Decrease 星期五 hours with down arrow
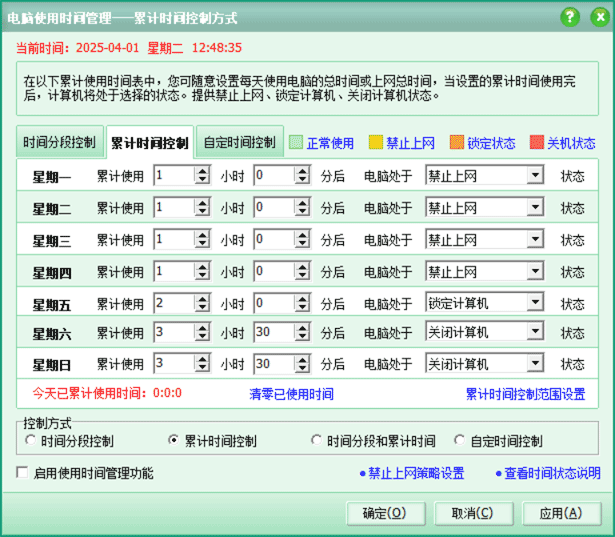The height and width of the screenshot is (537, 615). tap(202, 307)
